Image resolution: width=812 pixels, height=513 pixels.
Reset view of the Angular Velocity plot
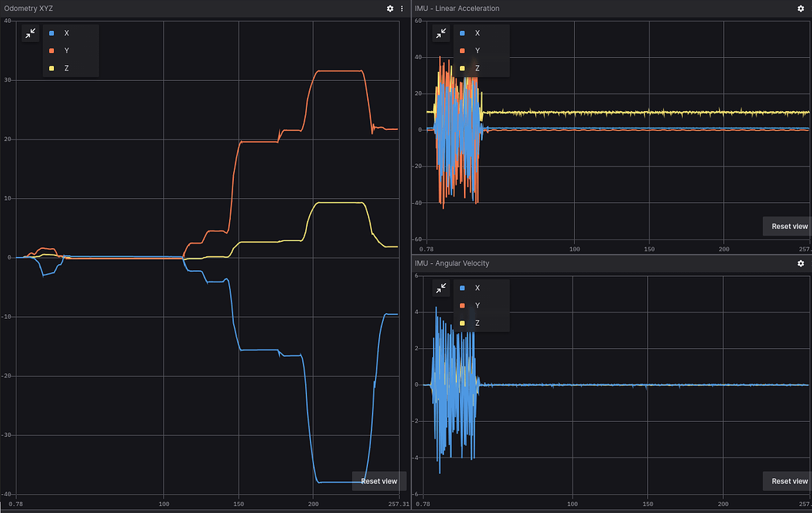[790, 480]
